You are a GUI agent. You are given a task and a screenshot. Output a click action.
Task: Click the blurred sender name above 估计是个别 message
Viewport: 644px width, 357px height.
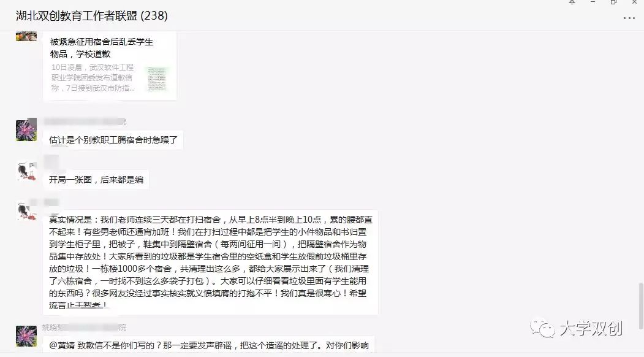pyautogui.click(x=85, y=121)
